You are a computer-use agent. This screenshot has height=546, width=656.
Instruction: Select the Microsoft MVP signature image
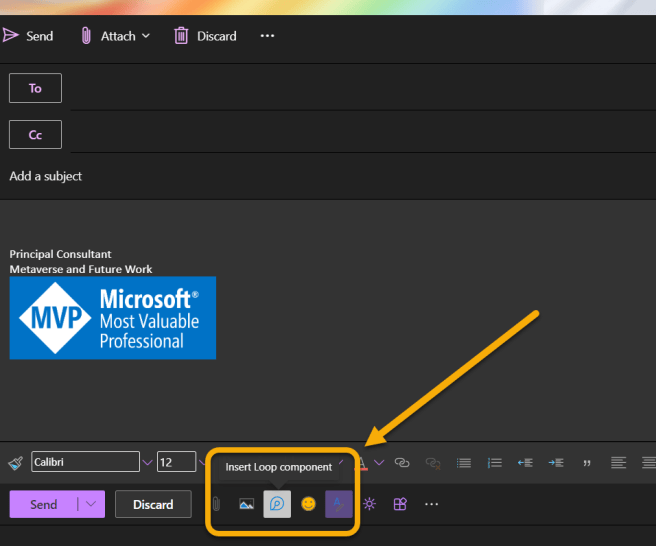113,318
